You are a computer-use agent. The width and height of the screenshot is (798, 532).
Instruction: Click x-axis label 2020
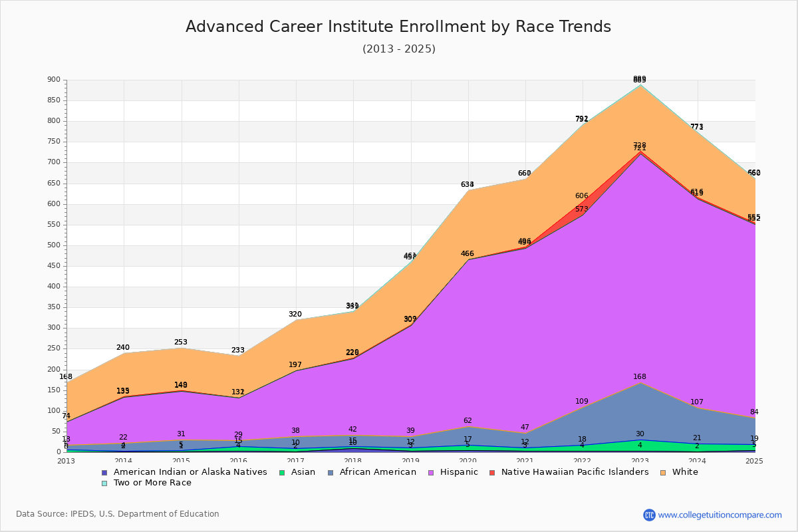click(468, 461)
